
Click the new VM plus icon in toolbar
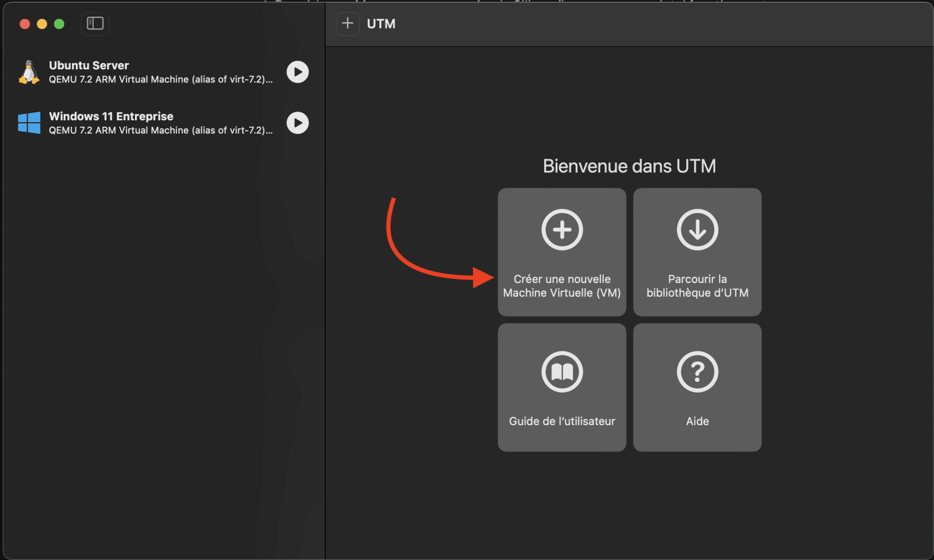[348, 23]
